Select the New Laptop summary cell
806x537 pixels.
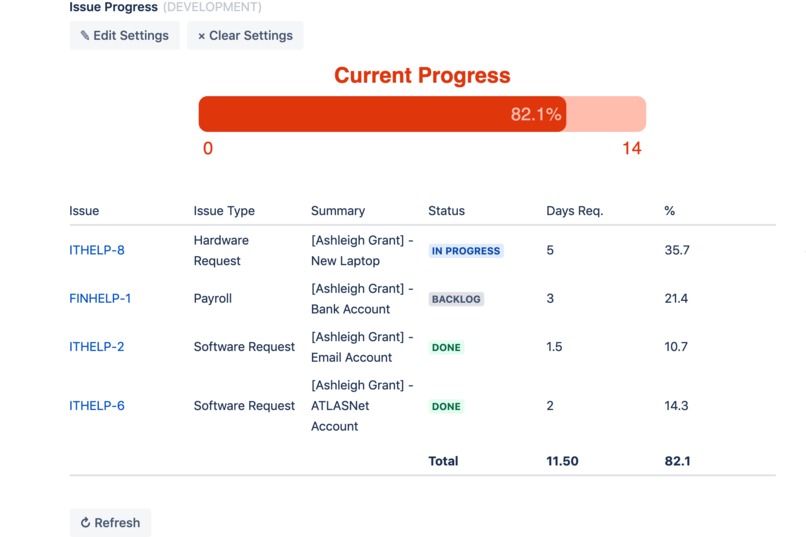[x=362, y=250]
